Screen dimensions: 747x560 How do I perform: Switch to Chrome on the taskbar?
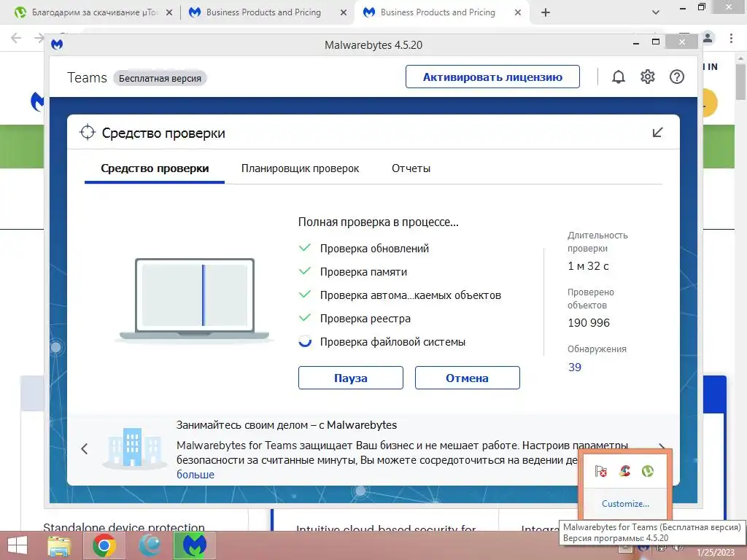point(104,545)
